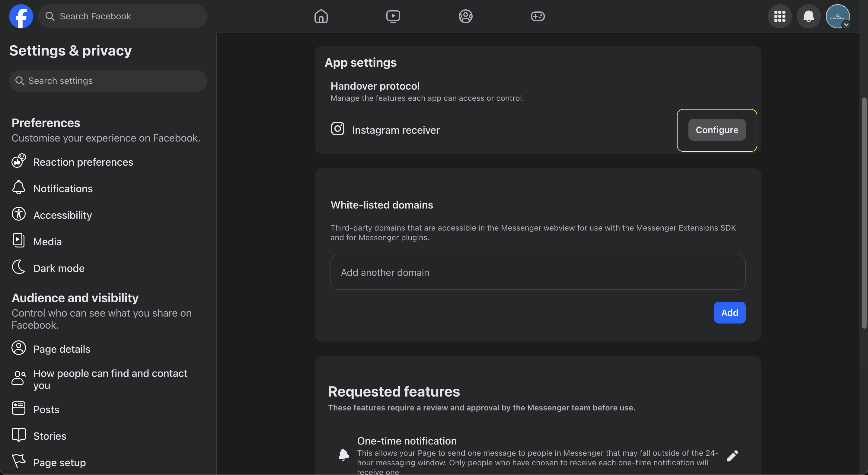Click the Settings & privacy title
The image size is (868, 475).
pyautogui.click(x=70, y=50)
